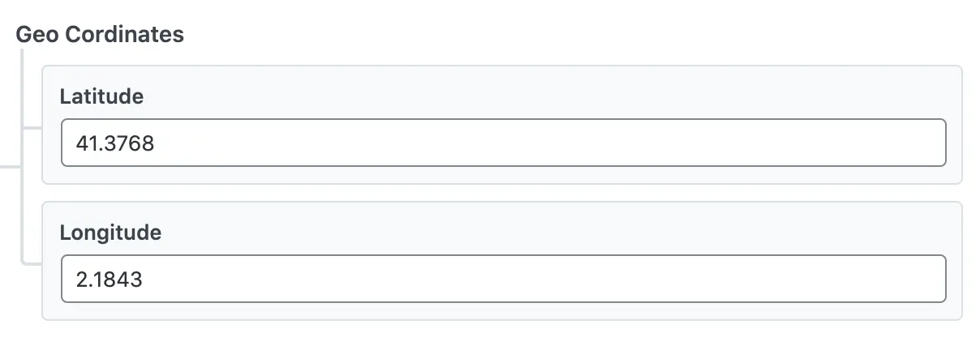Place cursor on the 2.1843 value
980x337 pixels.
[109, 280]
